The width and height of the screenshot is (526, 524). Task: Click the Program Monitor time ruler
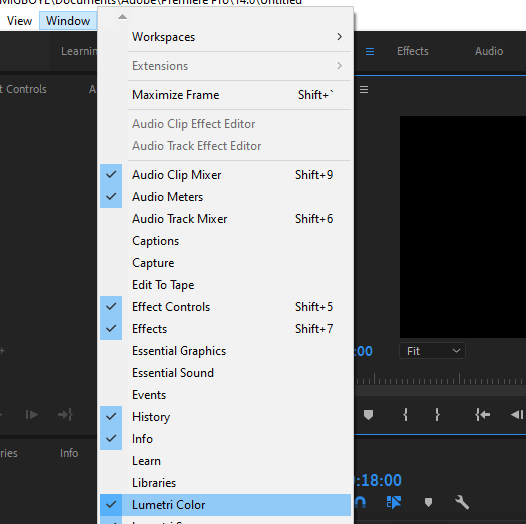440,379
